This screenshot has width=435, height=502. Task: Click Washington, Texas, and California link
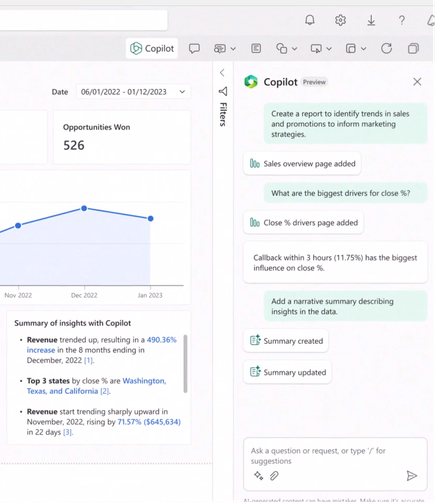pyautogui.click(x=144, y=381)
